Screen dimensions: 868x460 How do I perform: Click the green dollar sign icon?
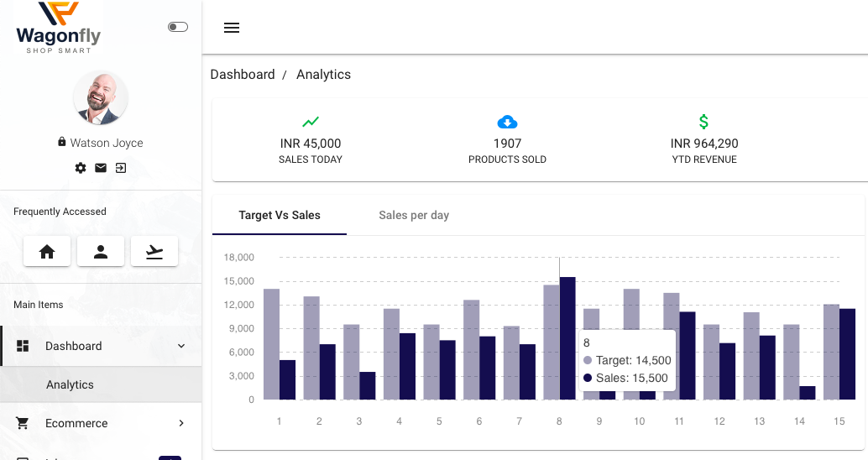pos(703,122)
